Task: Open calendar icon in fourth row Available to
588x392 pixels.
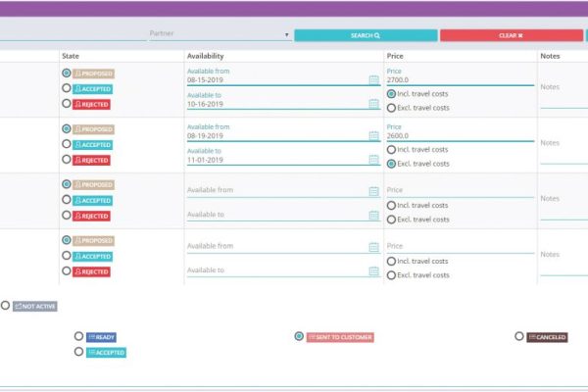Action: 374,270
